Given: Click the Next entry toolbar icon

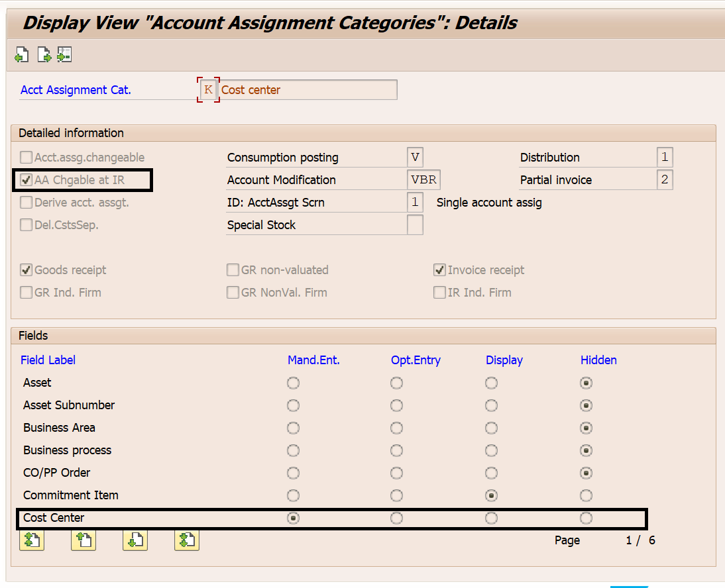Looking at the screenshot, I should click(44, 55).
